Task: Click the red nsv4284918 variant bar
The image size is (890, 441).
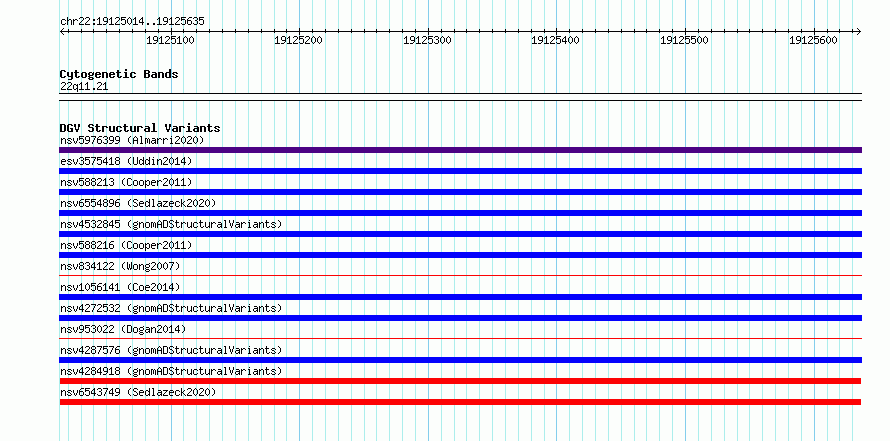Action: click(460, 381)
